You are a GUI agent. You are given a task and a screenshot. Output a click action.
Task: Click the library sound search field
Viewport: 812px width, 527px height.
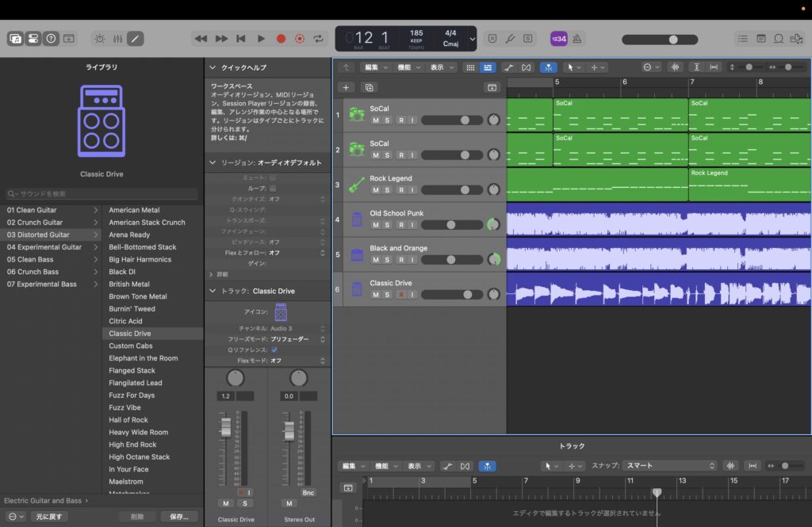coord(101,193)
